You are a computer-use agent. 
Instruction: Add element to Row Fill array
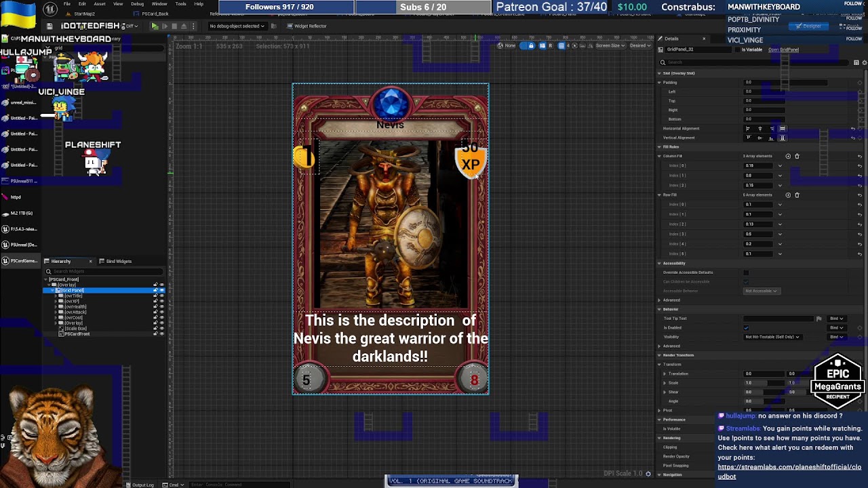coord(788,195)
